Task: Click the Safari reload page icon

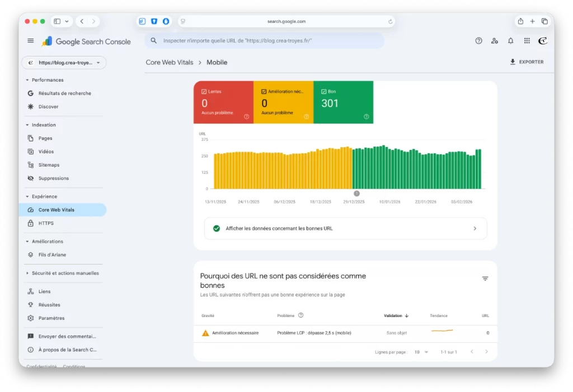Action: (390, 21)
